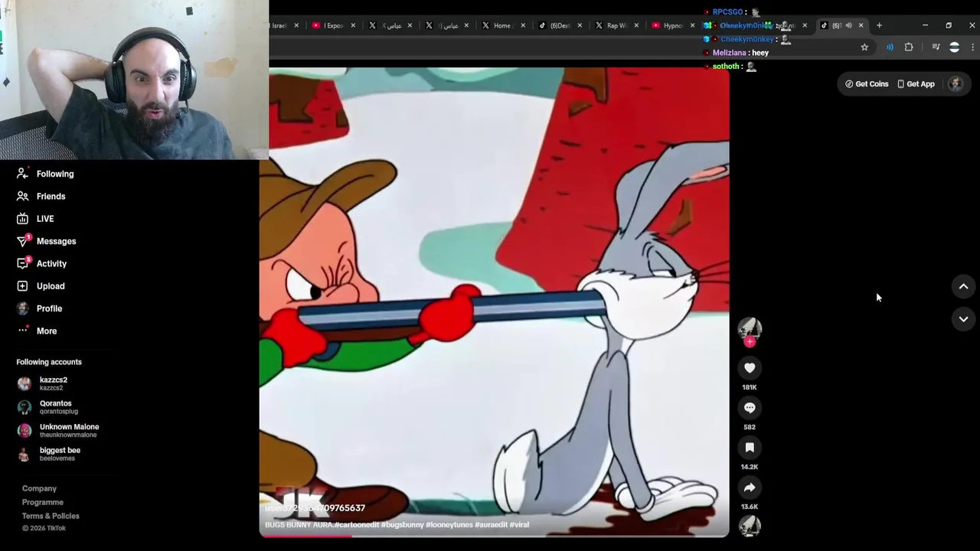Open the media control icon in toolbar

click(x=936, y=47)
